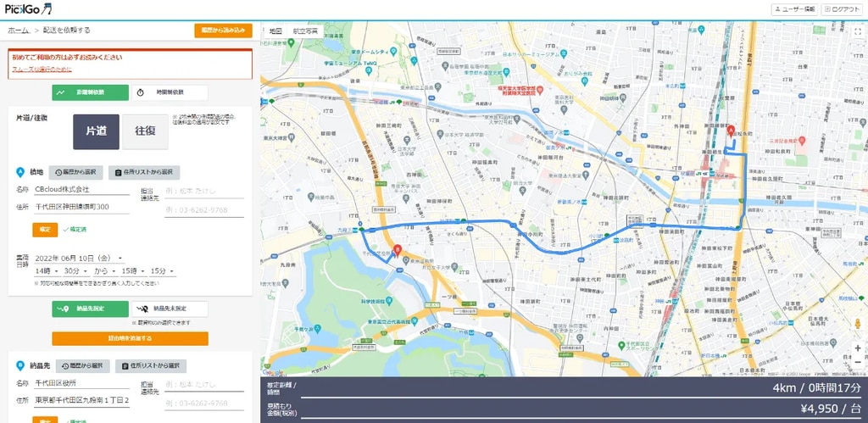868x423 pixels.
Task: Open から time range dropdown
Action: point(104,271)
